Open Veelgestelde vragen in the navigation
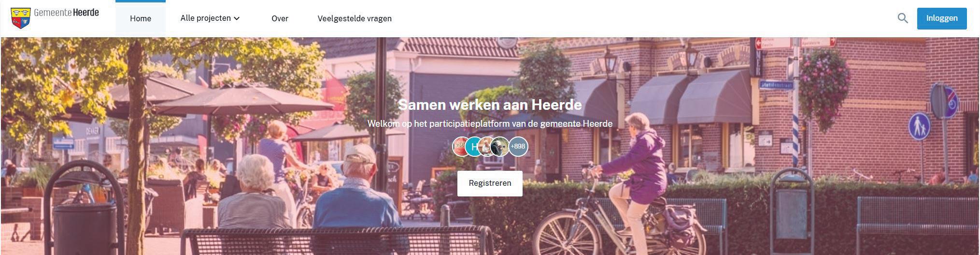This screenshot has width=980, height=255. click(355, 18)
